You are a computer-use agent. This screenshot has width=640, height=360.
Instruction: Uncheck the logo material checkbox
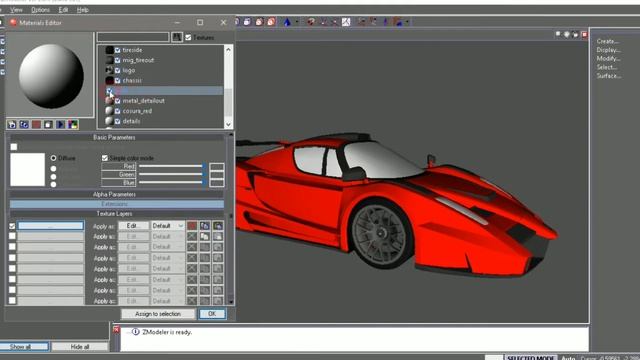coord(118,70)
